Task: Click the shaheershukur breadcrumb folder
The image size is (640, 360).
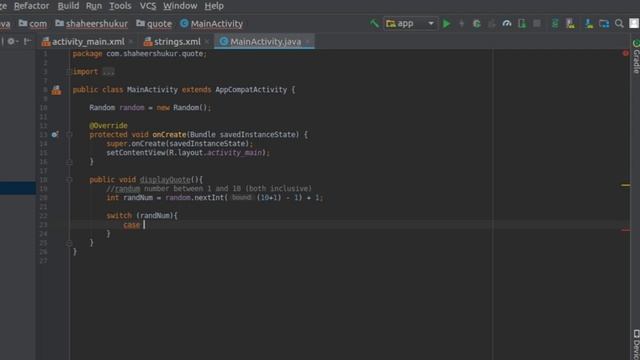Action: [x=91, y=24]
